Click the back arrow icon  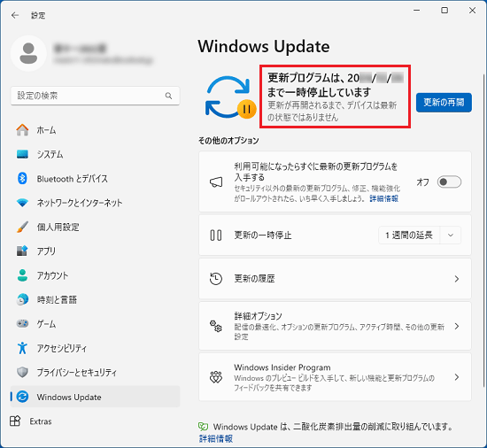click(15, 15)
